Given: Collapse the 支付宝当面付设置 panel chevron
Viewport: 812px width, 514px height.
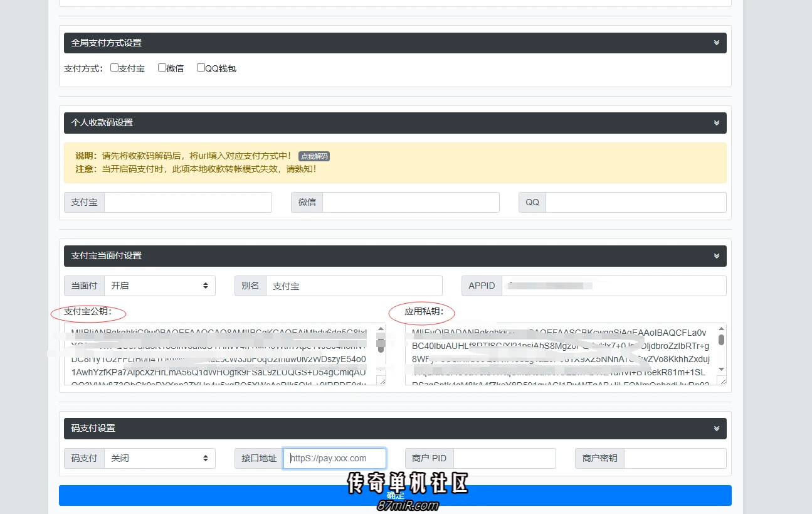Looking at the screenshot, I should (x=716, y=255).
